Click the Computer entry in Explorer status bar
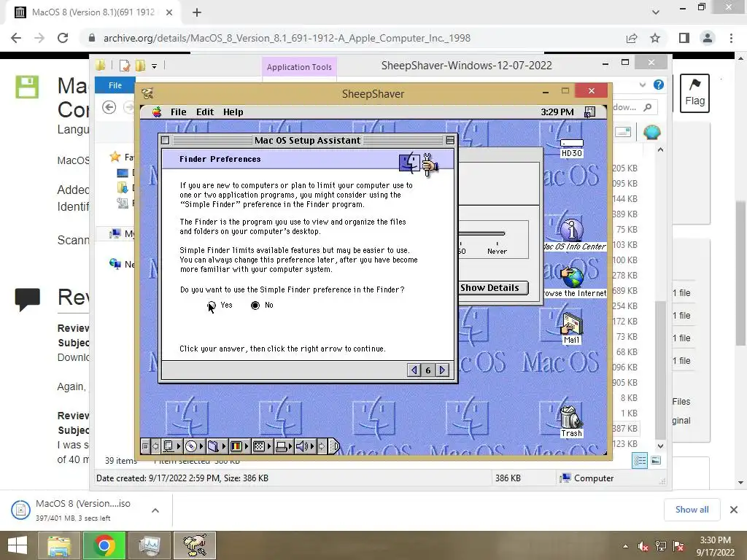 (587, 478)
